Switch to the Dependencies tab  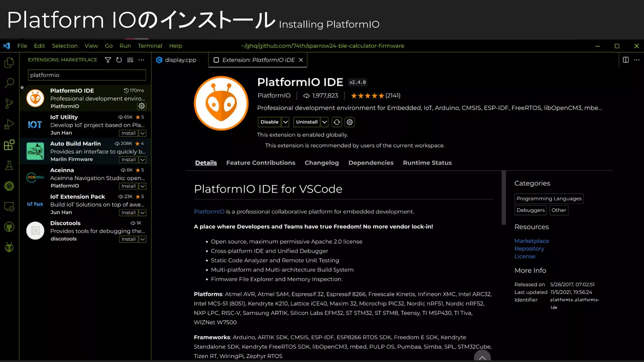[371, 163]
